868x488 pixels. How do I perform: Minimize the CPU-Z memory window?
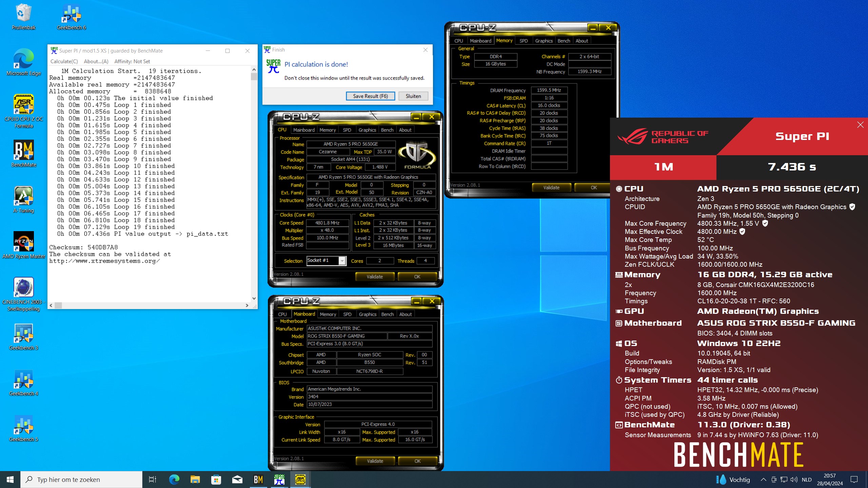[x=592, y=28]
